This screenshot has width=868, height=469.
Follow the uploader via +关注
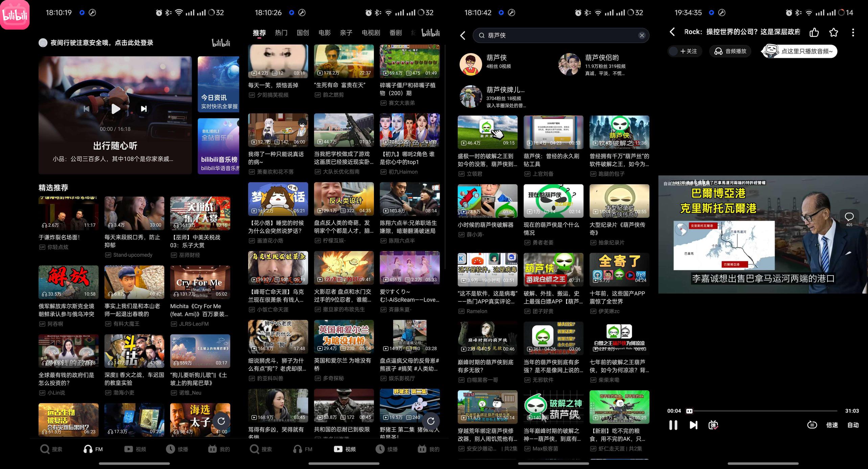pyautogui.click(x=685, y=51)
